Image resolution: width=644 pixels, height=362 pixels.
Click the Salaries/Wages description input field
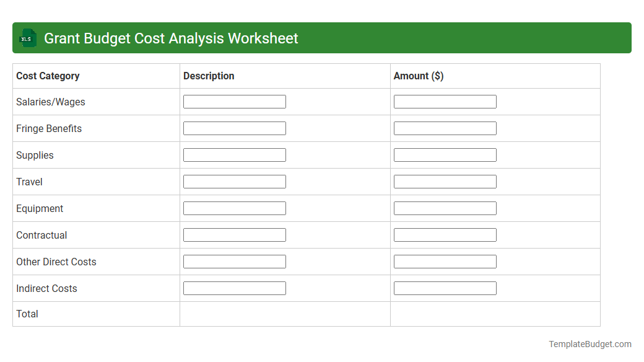[x=234, y=101]
